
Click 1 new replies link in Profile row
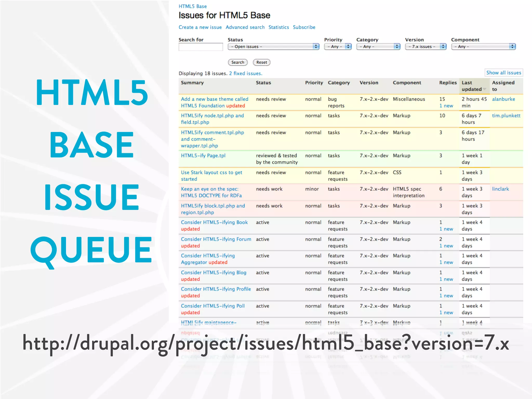coord(446,296)
